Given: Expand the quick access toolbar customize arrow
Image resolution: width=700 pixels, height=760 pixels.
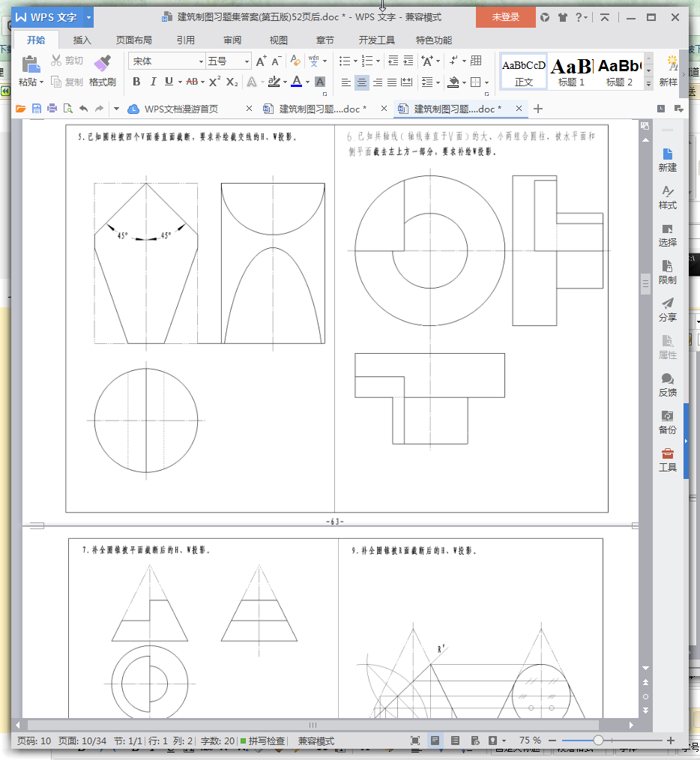Looking at the screenshot, I should tap(116, 109).
